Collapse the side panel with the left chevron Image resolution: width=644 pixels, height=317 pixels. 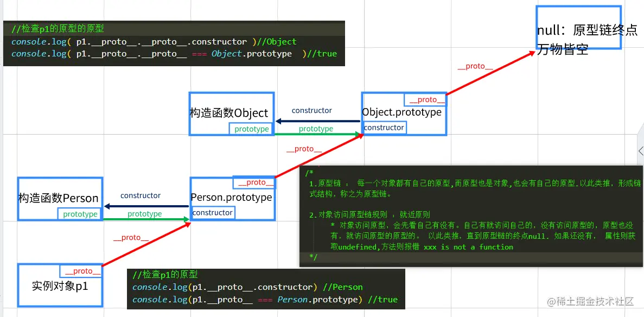tap(641, 151)
